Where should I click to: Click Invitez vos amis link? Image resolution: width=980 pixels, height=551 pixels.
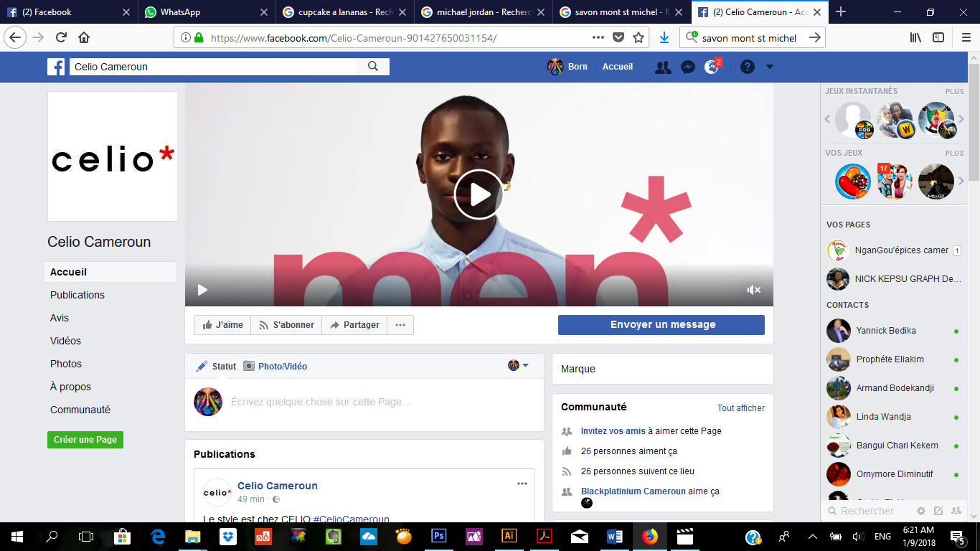click(613, 431)
